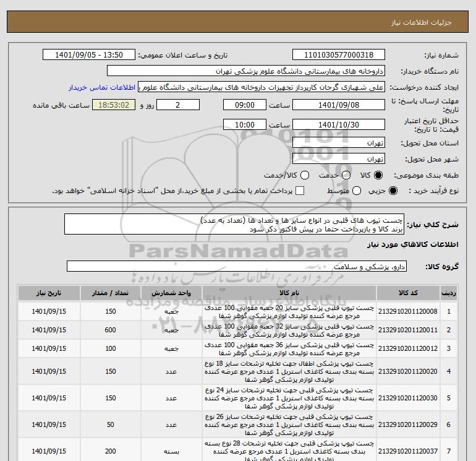The image size is (476, 461).
Task: Click the request creator name field
Action: (261, 87)
